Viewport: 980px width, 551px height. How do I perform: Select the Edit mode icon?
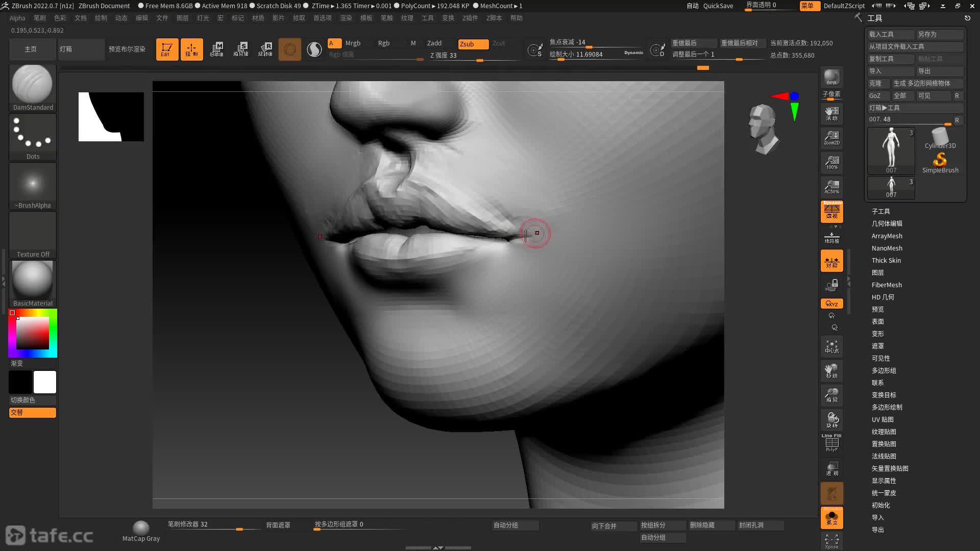coord(167,49)
